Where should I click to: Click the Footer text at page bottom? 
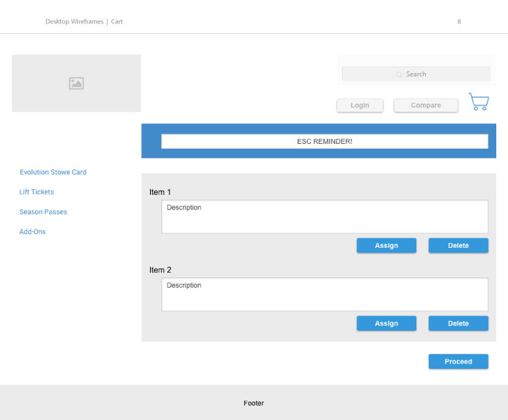tap(254, 403)
